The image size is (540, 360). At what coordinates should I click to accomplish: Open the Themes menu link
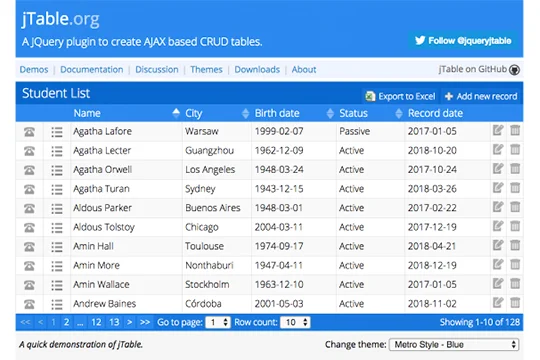[x=206, y=70]
